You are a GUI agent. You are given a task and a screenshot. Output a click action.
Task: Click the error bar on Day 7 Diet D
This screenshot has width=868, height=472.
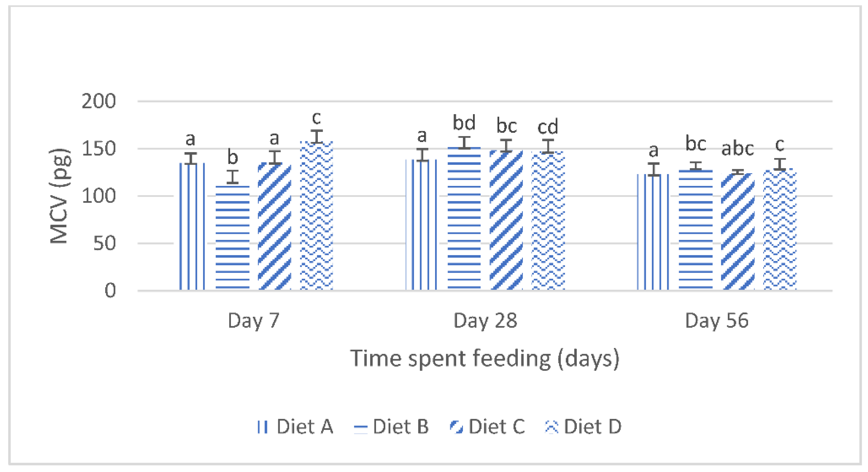[317, 136]
